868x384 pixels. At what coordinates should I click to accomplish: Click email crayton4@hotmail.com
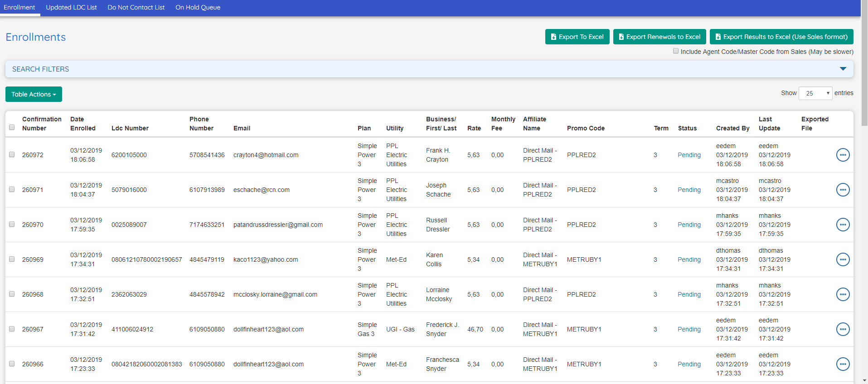click(266, 155)
